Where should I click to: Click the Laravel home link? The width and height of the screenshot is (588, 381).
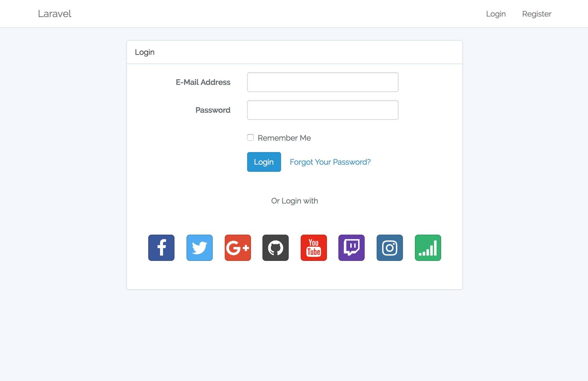coord(54,14)
